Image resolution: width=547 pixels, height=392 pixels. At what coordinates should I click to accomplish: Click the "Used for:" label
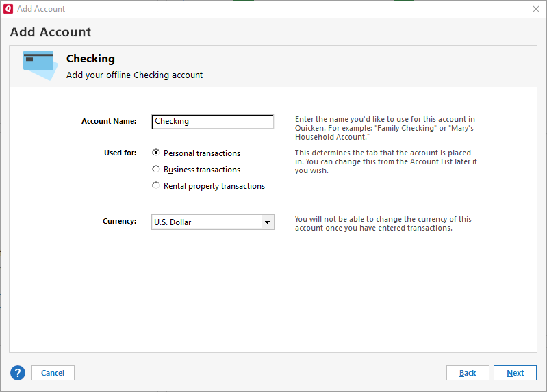[120, 153]
